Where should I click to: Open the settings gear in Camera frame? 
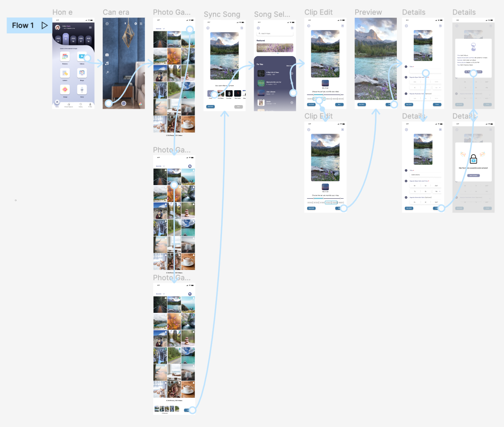coord(136,23)
